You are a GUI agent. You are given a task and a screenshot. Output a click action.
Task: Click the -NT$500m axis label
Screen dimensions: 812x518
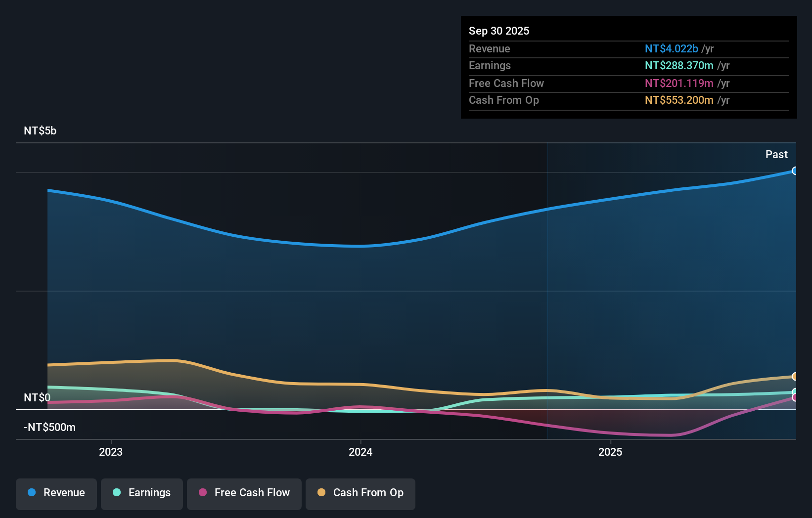click(x=49, y=427)
